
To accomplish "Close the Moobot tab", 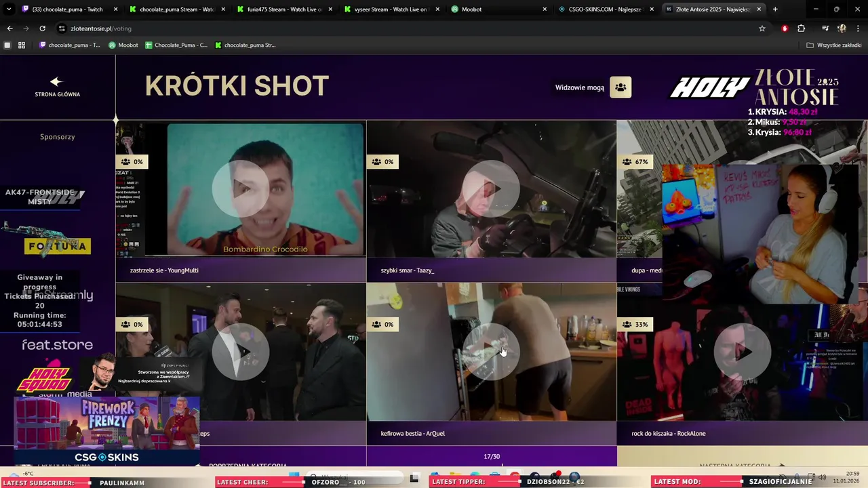I will tap(545, 9).
